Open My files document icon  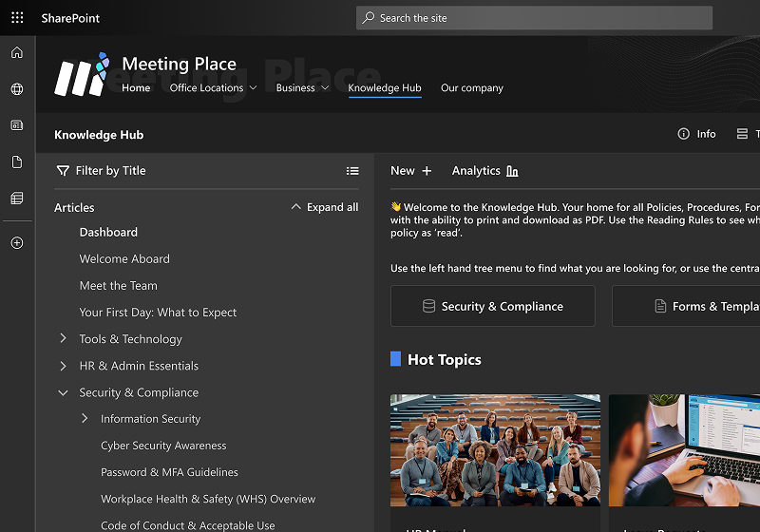pyautogui.click(x=17, y=161)
